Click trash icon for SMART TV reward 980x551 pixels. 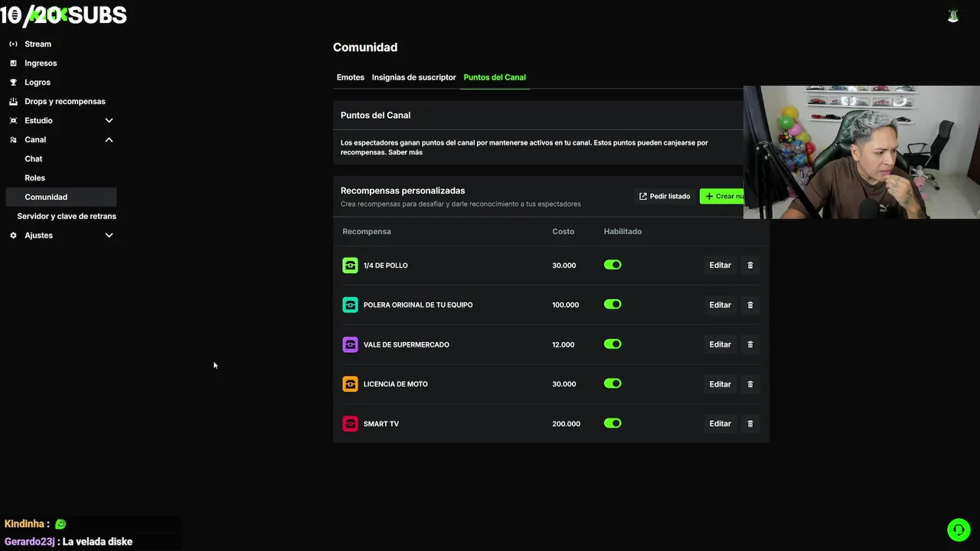[x=750, y=424]
